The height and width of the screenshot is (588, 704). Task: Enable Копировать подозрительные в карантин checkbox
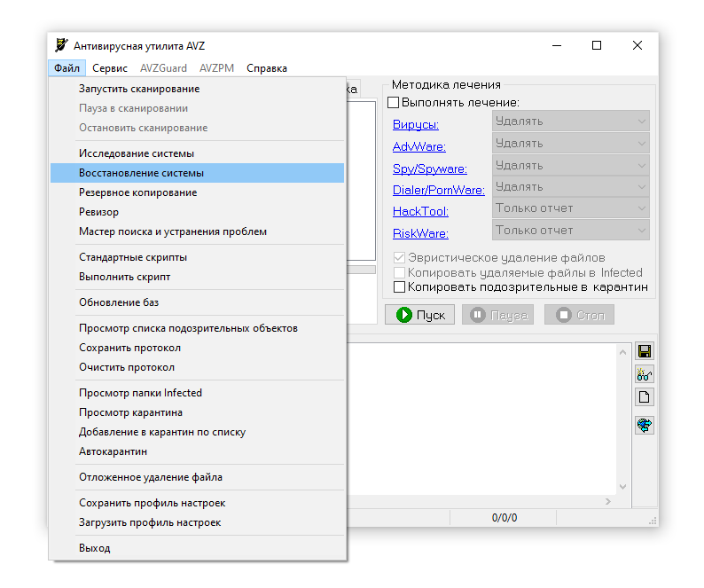[399, 286]
